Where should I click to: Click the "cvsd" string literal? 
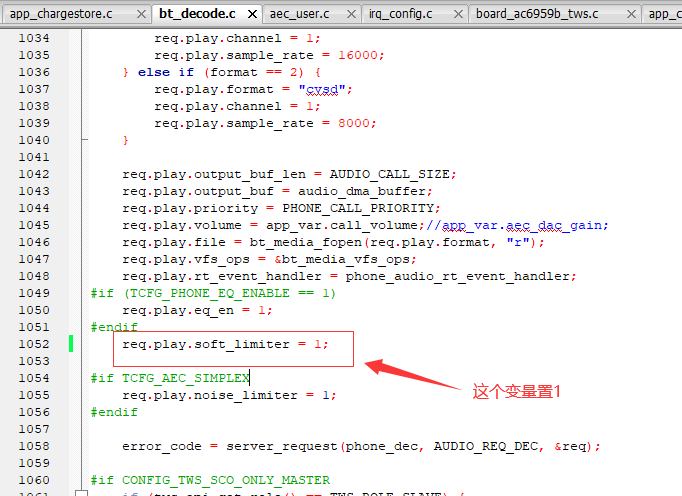coord(322,90)
